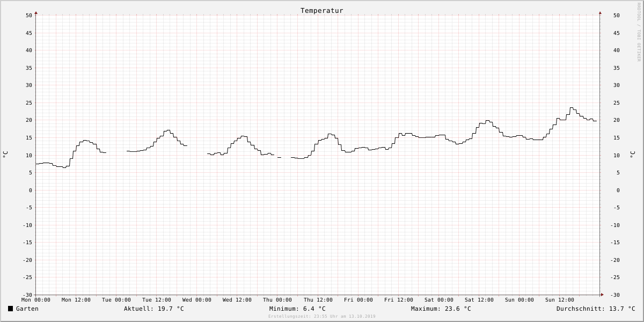Image resolution: width=644 pixels, height=322 pixels.
Task: Click the chart title 'Temperatur'
Action: [322, 11]
